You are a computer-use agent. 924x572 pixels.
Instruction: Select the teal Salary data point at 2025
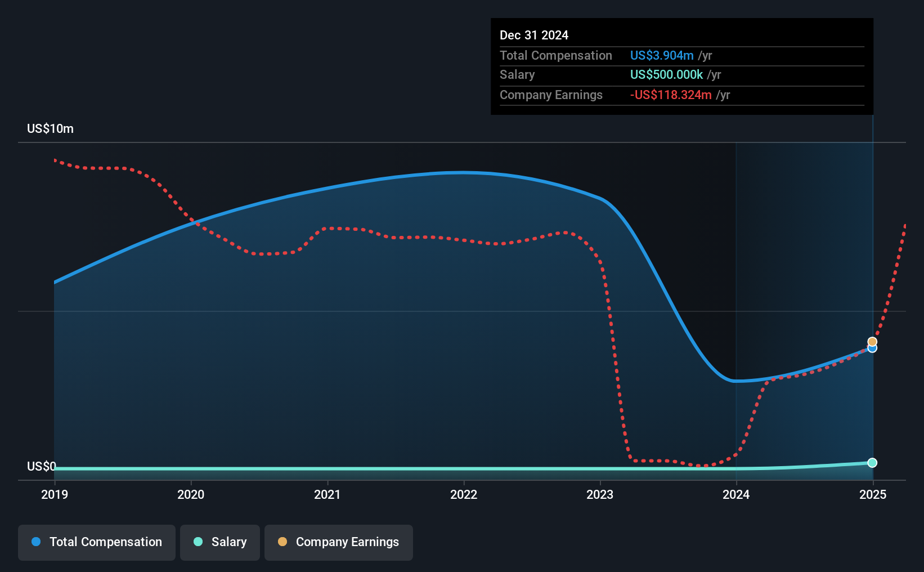(872, 463)
